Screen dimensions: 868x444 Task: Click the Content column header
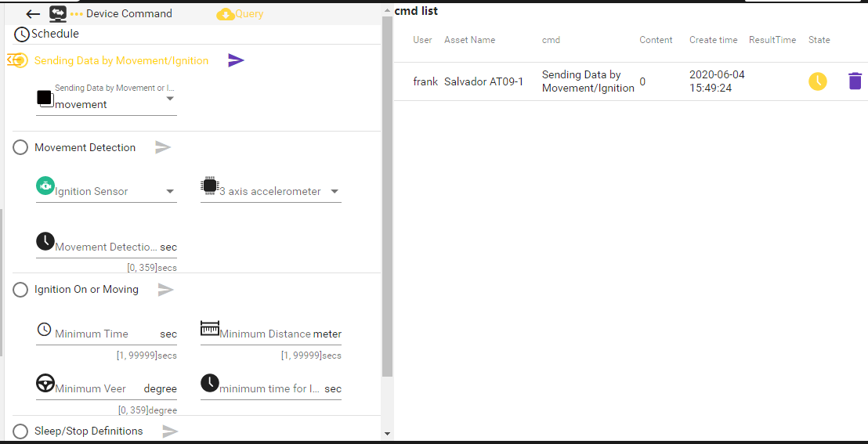(x=656, y=40)
